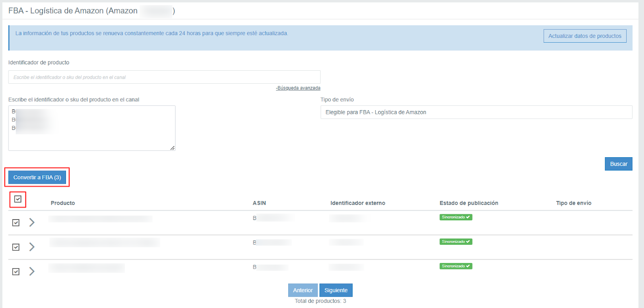Expand the second product row chevron
Screen dimensions: 644x308
pos(32,247)
